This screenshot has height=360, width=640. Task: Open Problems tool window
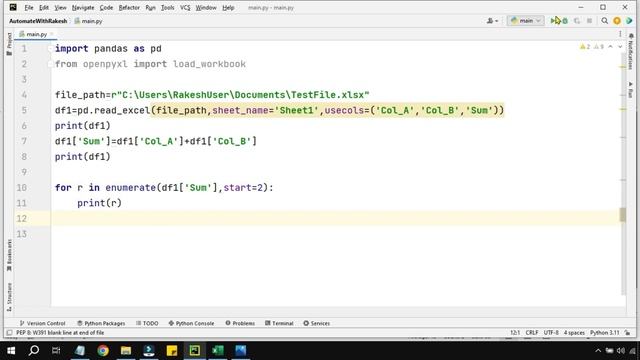point(240,323)
